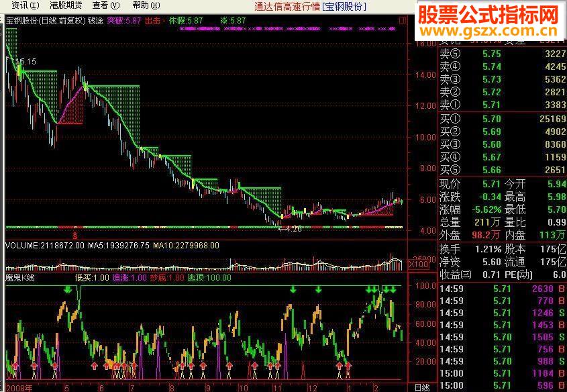Select the 买① 5.70 order row
Screen dimensions: 567x392
(x=503, y=119)
